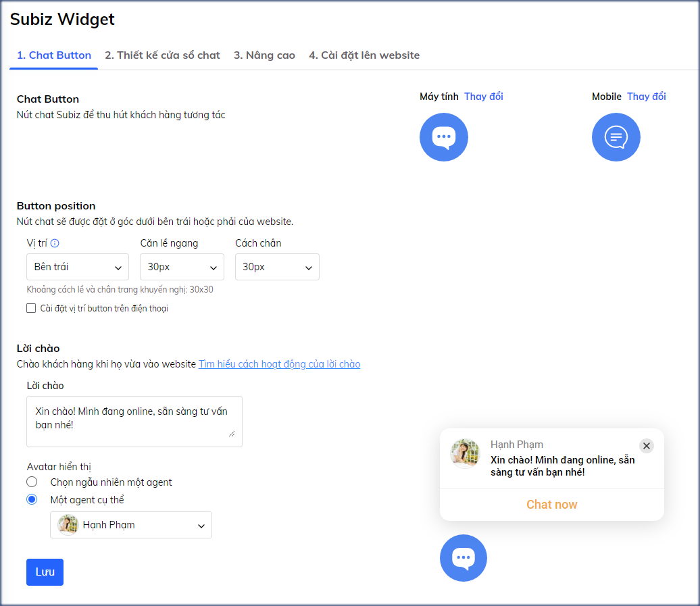
Task: Select Một agent cụ thể option
Action: tap(31, 499)
